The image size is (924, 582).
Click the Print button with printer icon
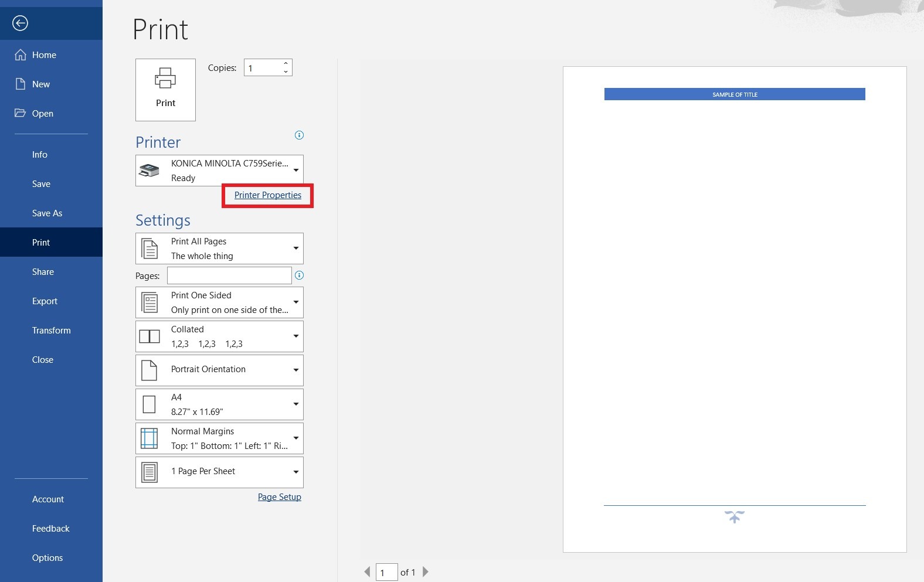165,90
